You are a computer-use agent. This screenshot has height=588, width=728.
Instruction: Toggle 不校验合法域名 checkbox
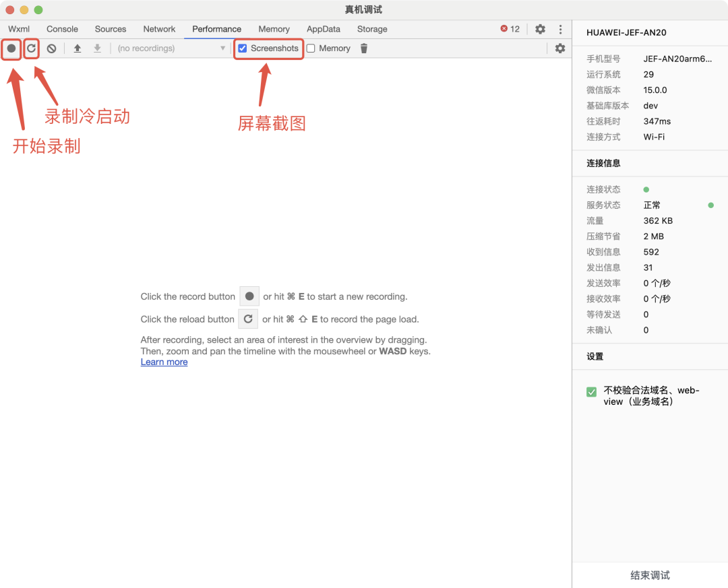click(x=592, y=392)
